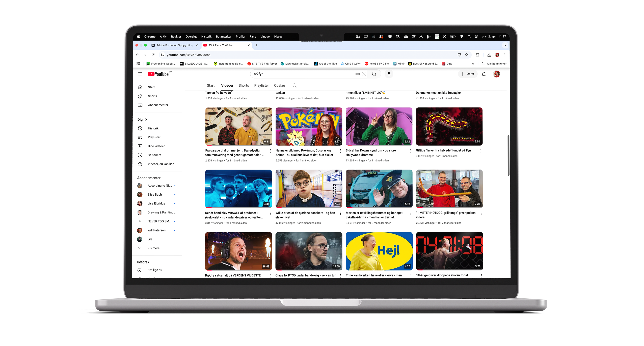Screen dimensions: 644x346
Task: Expand subscriptions with Vis mere
Action: tap(153, 248)
